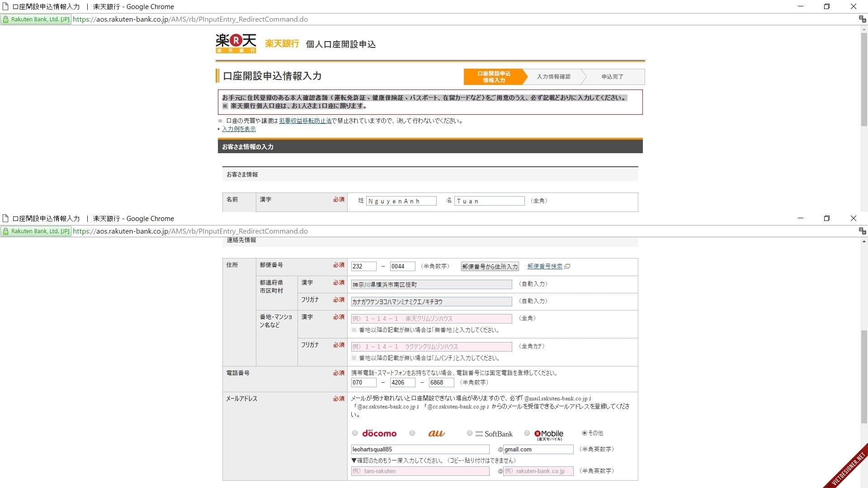Click the Rakuten Bank secure lock badge in upper window

coord(36,19)
